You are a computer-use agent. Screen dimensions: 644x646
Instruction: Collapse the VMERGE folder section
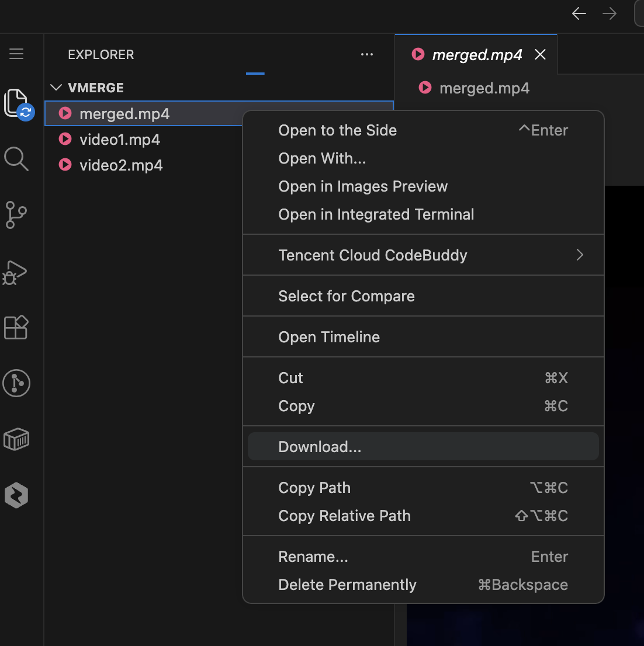click(x=56, y=88)
